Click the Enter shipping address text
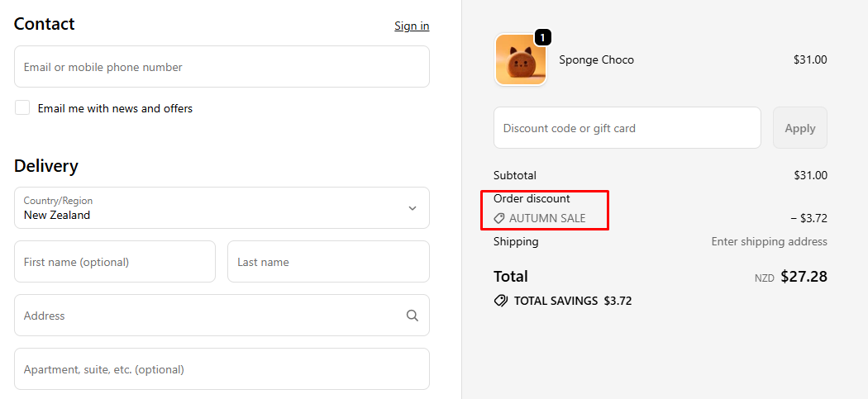Image resolution: width=868 pixels, height=399 pixels. pyautogui.click(x=769, y=242)
